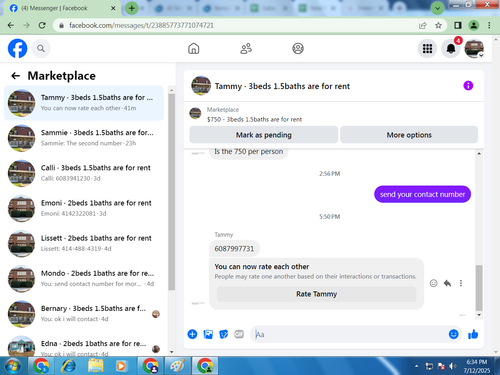
Task: Click the More options button
Action: [x=409, y=135]
